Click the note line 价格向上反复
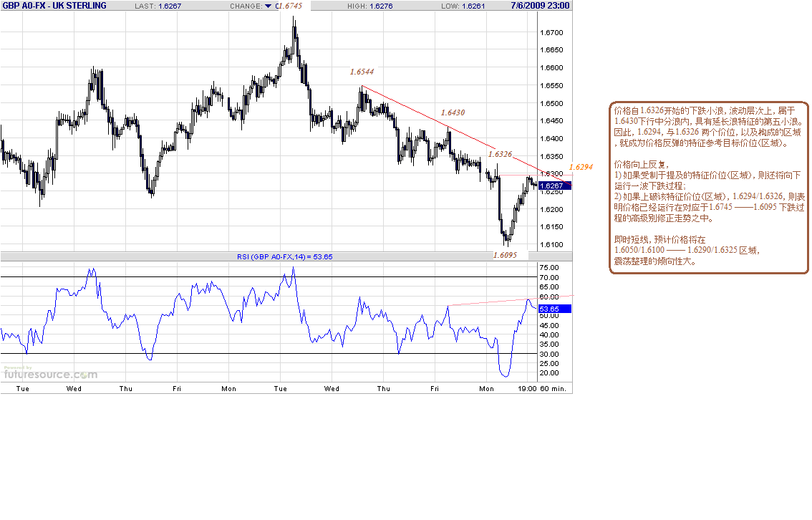812x520 pixels. (641, 165)
